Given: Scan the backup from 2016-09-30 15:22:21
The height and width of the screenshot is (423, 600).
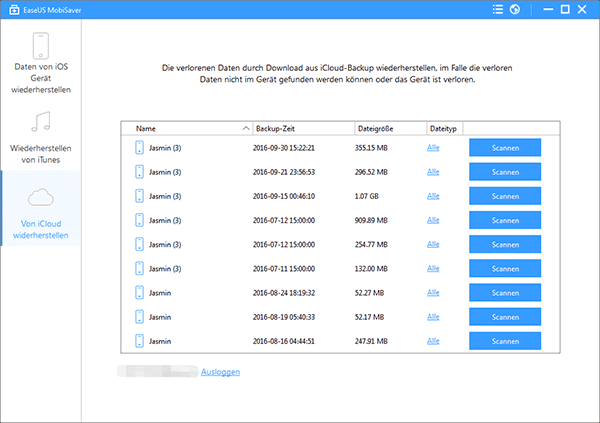Looking at the screenshot, I should click(505, 147).
